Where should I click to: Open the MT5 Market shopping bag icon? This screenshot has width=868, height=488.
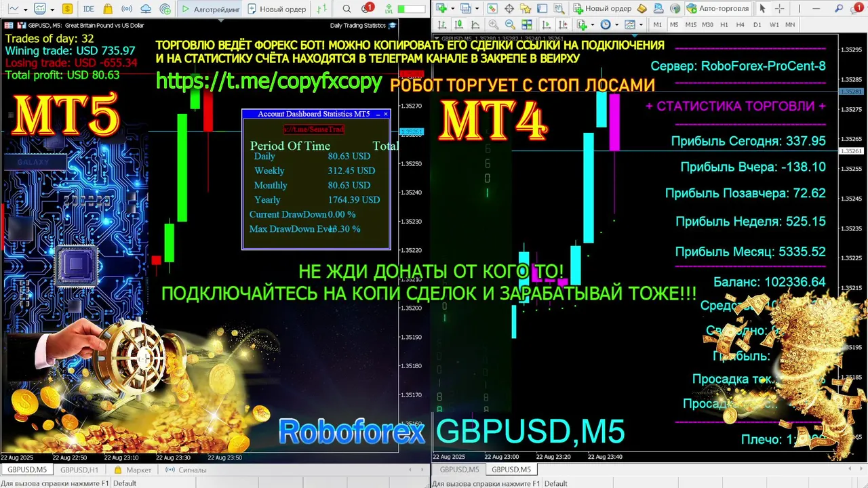point(108,9)
